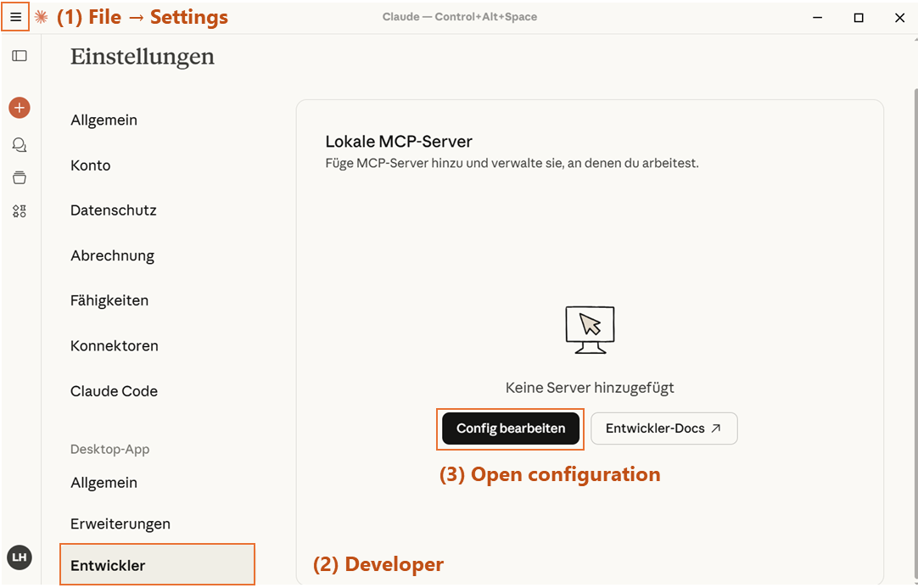The image size is (918, 588).
Task: Open Desktop-App Allgemein settings
Action: point(104,483)
